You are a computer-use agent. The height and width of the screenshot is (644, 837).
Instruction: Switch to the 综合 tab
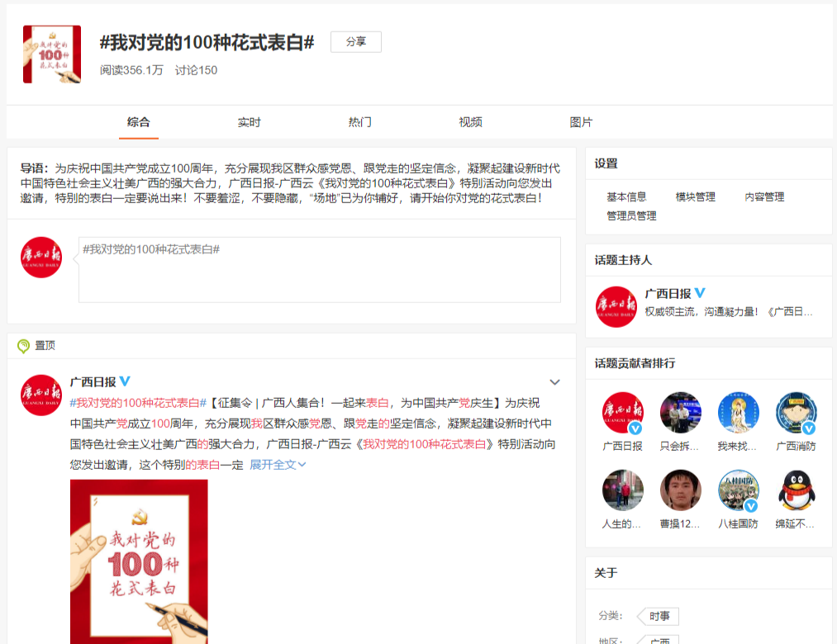click(x=139, y=122)
